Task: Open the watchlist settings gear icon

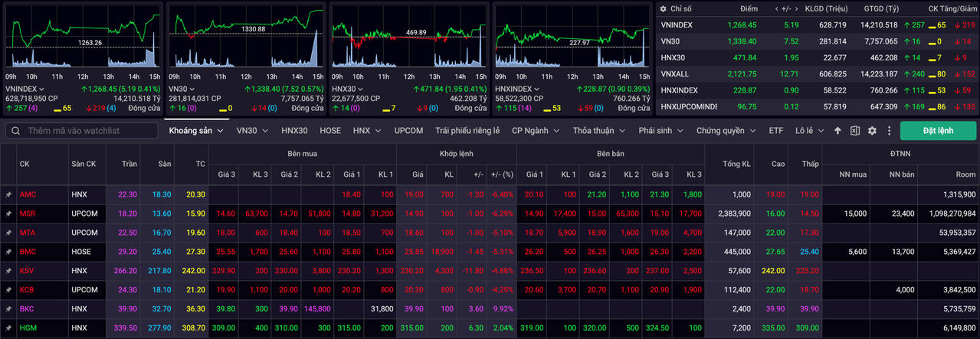Action: (871, 131)
